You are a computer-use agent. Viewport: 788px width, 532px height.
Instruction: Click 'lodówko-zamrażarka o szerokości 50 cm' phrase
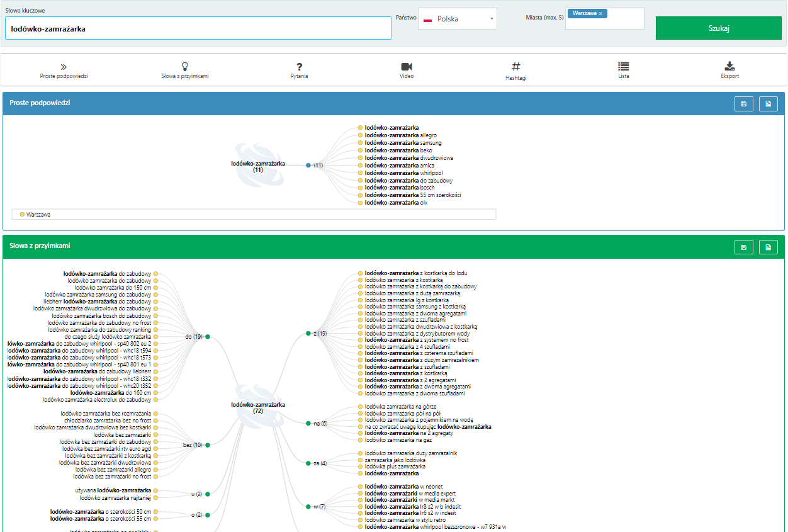tap(101, 512)
